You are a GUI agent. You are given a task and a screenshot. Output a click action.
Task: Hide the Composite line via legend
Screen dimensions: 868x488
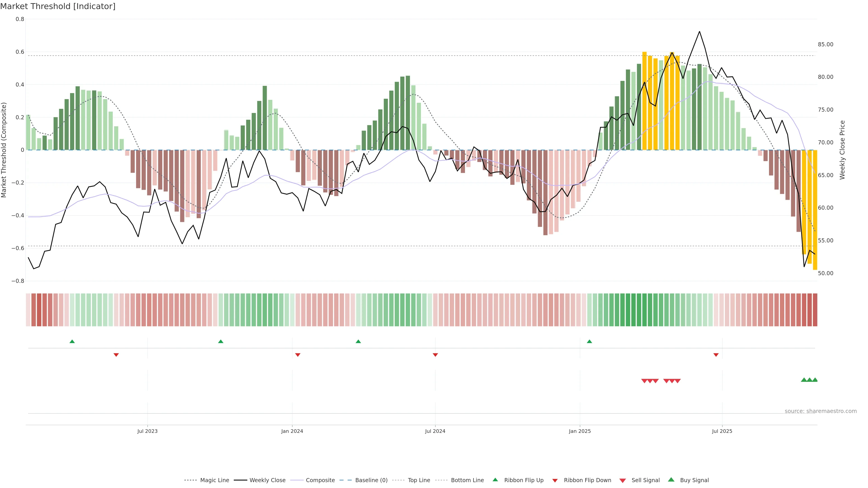(320, 480)
